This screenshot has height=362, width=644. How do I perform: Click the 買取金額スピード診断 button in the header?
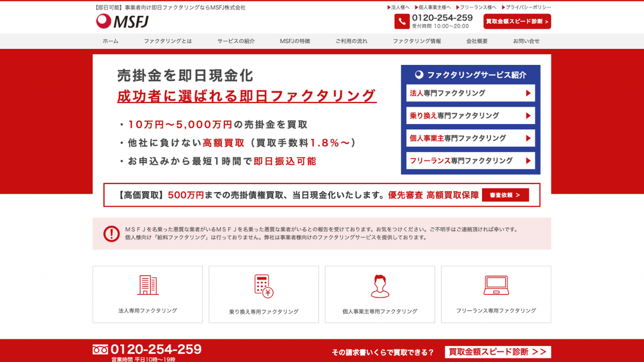coord(517,21)
